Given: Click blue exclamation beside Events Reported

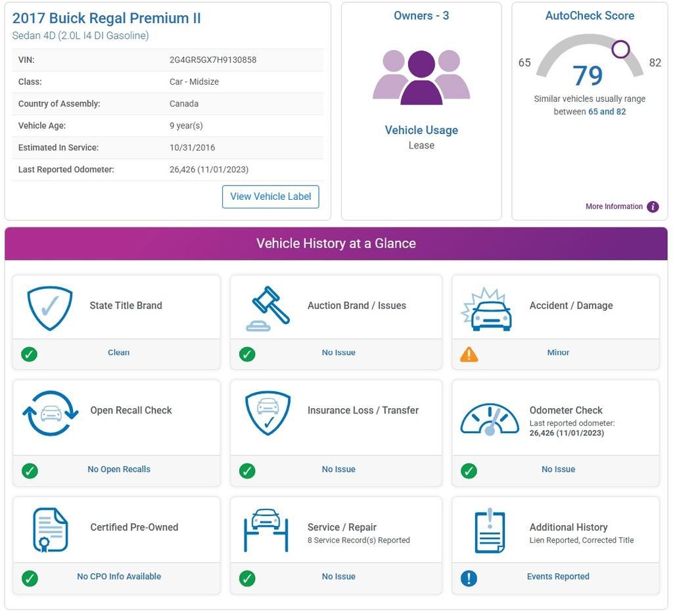Looking at the screenshot, I should (469, 579).
